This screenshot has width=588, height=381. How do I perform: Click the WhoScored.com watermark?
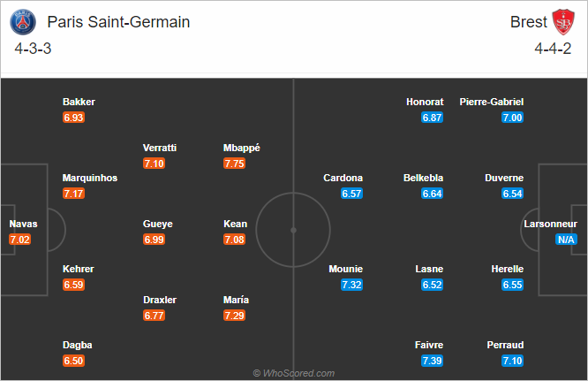pos(294,373)
